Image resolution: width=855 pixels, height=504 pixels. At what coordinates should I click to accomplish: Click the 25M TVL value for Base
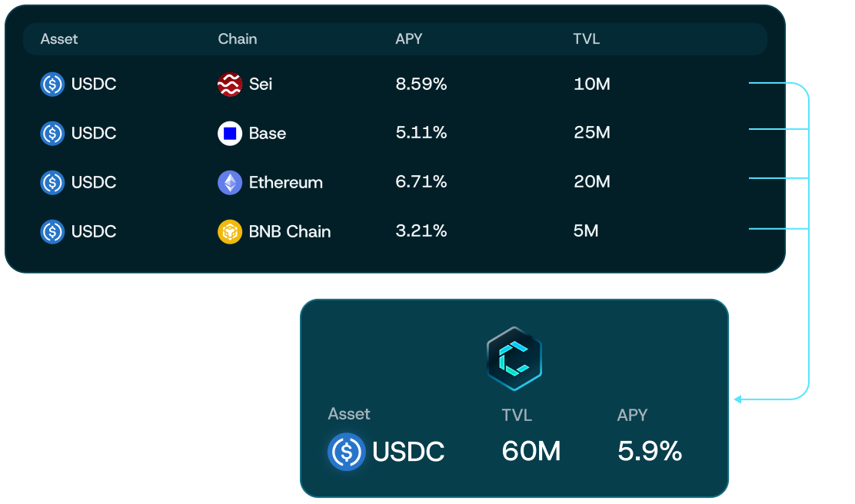click(x=592, y=134)
